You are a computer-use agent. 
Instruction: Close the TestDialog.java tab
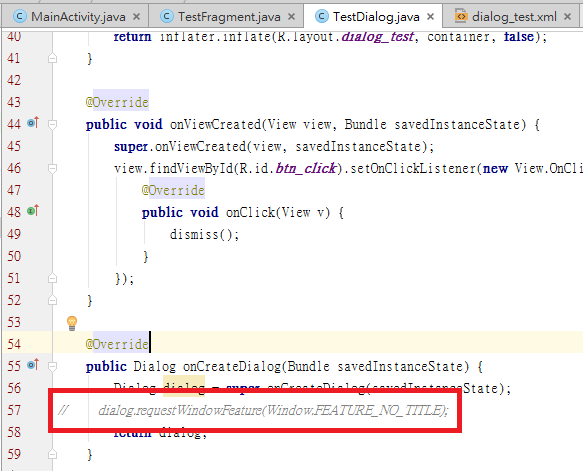click(430, 17)
